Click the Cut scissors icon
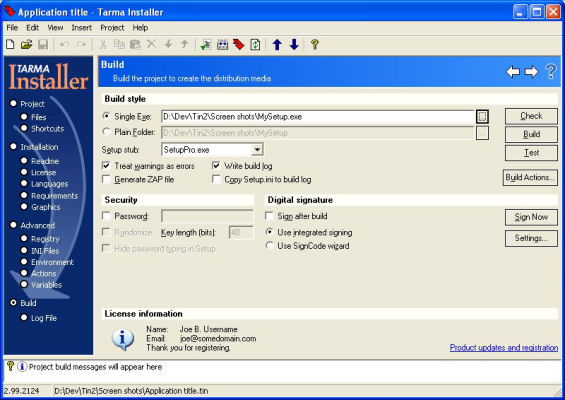 pyautogui.click(x=103, y=44)
